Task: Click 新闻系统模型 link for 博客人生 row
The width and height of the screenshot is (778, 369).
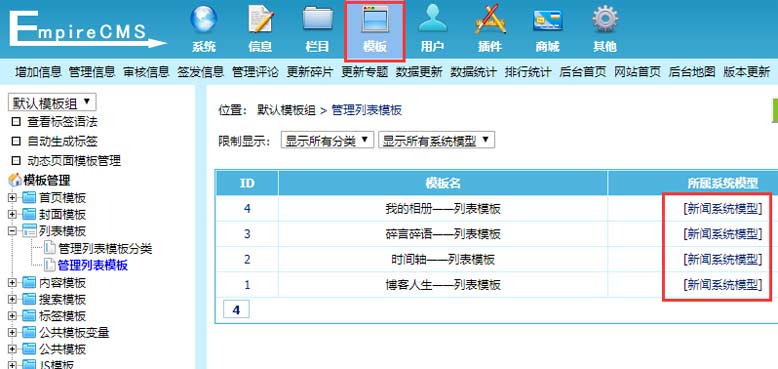Action: (722, 285)
